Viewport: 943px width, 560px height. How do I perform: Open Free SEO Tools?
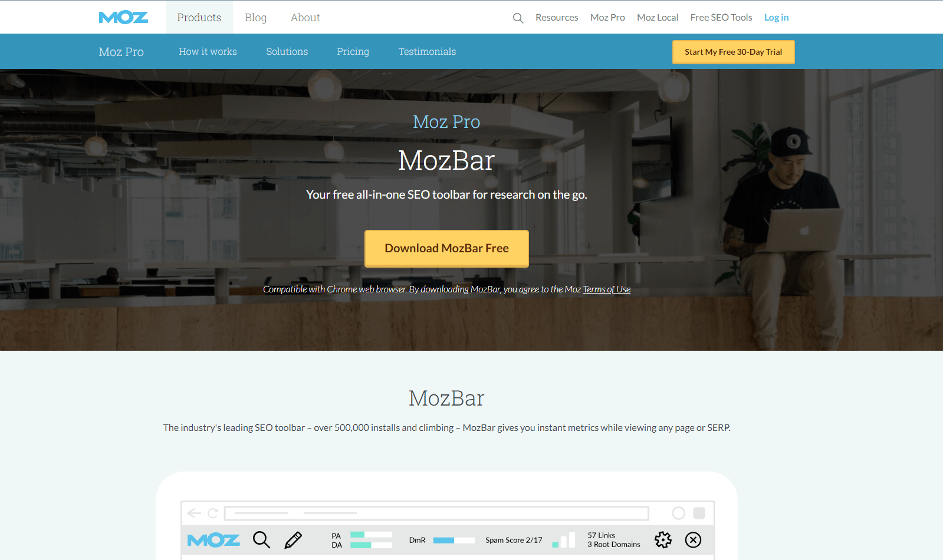tap(721, 18)
